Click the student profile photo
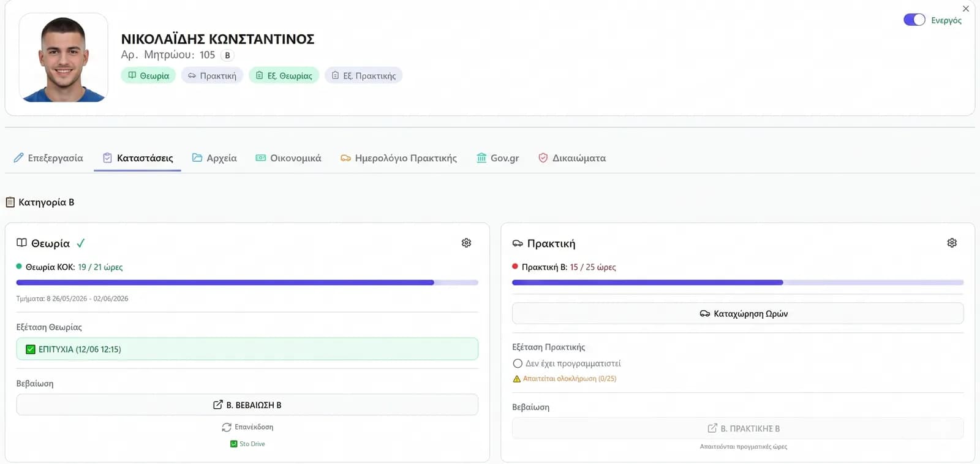This screenshot has height=464, width=980. (x=63, y=58)
